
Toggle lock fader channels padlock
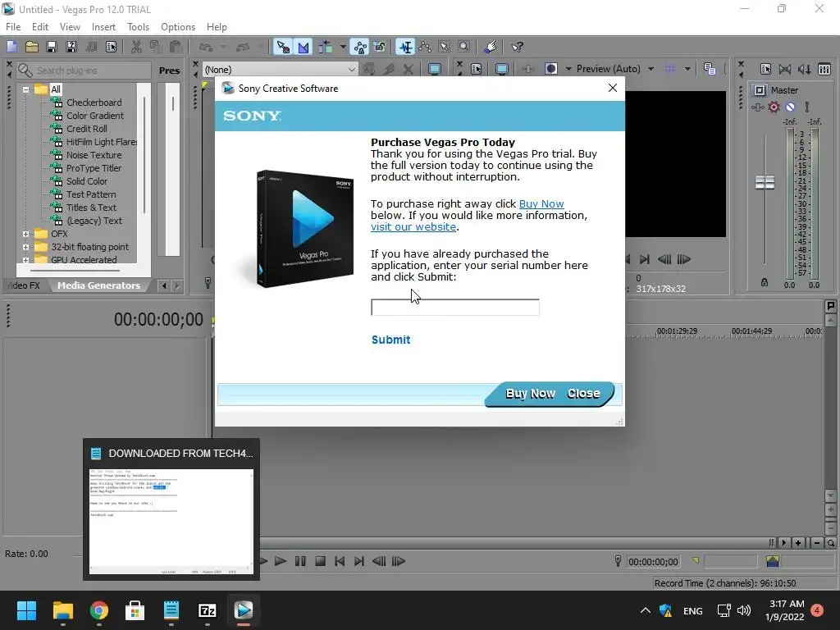point(765,282)
